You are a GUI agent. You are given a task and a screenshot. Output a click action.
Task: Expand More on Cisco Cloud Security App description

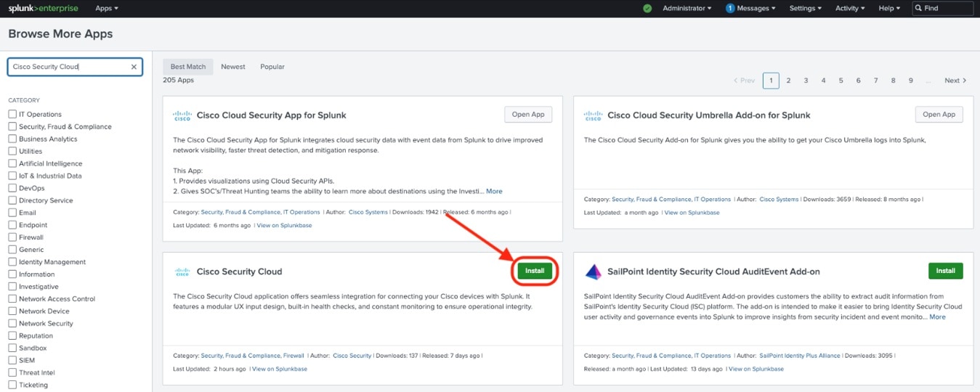click(494, 191)
